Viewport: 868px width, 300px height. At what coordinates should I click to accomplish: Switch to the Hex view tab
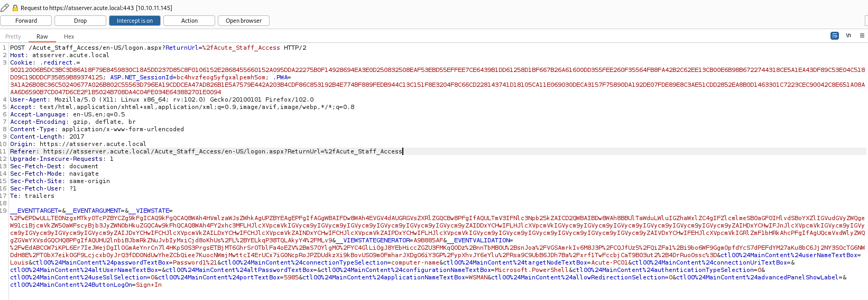click(69, 37)
